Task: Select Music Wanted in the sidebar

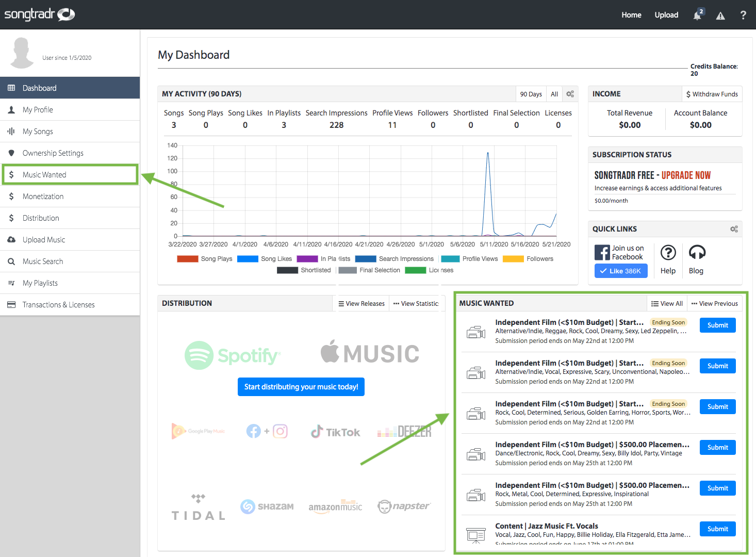Action: [x=70, y=175]
